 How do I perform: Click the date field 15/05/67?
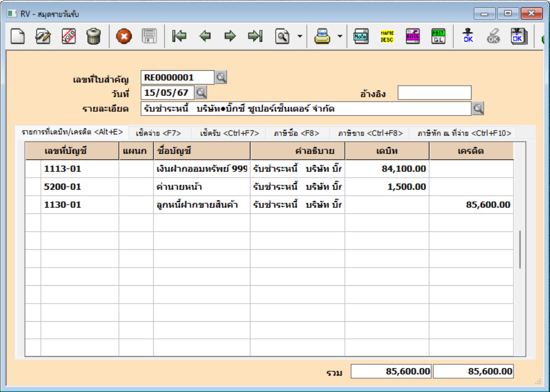click(167, 93)
